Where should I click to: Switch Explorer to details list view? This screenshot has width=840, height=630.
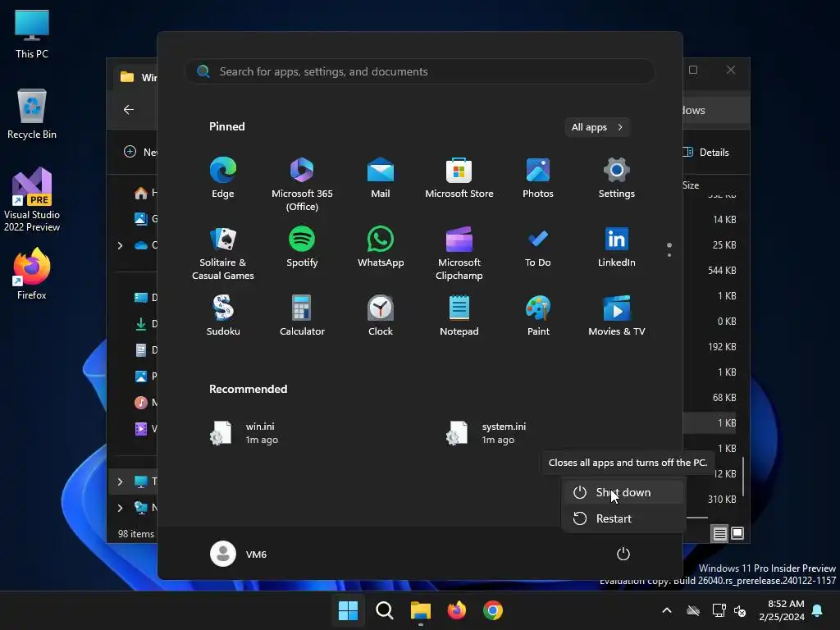click(x=719, y=533)
